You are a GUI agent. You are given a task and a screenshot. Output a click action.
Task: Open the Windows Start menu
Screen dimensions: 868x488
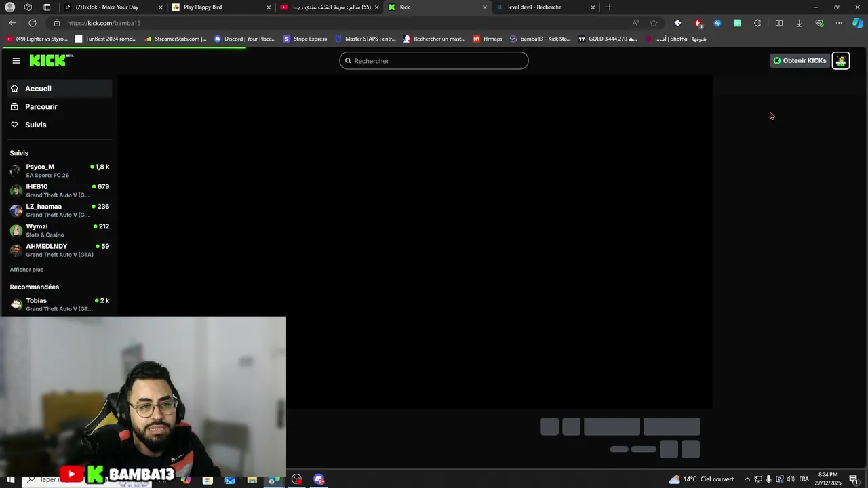[10, 480]
